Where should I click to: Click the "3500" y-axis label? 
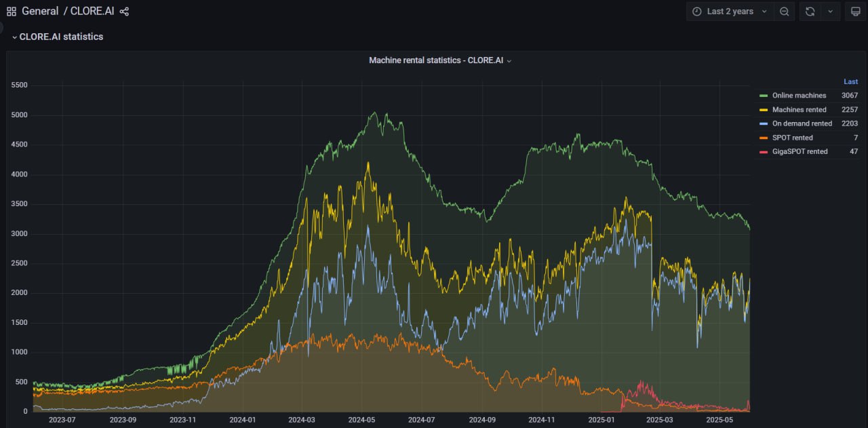[20, 204]
